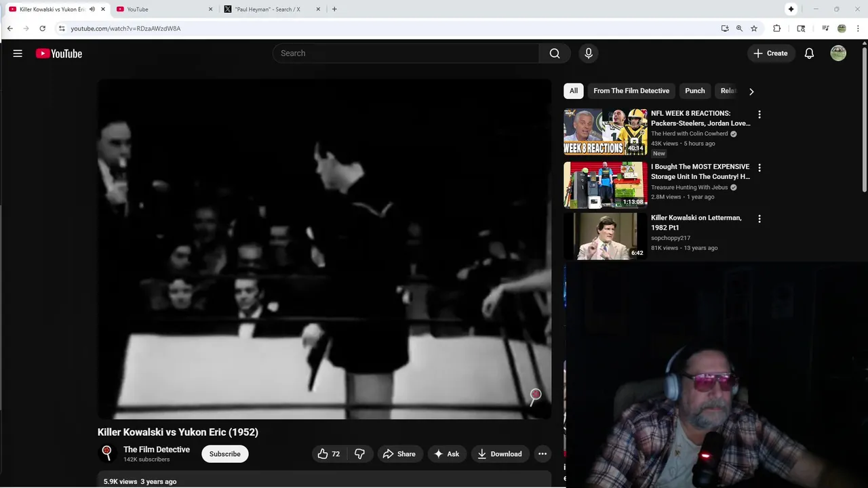This screenshot has height=488, width=868.
Task: Select the All filter chip
Action: pos(574,91)
